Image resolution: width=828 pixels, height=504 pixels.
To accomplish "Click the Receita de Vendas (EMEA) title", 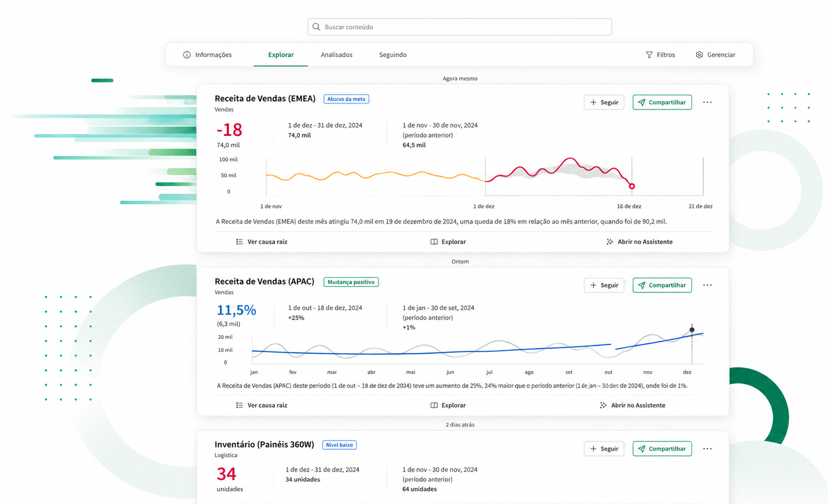I will pos(265,98).
